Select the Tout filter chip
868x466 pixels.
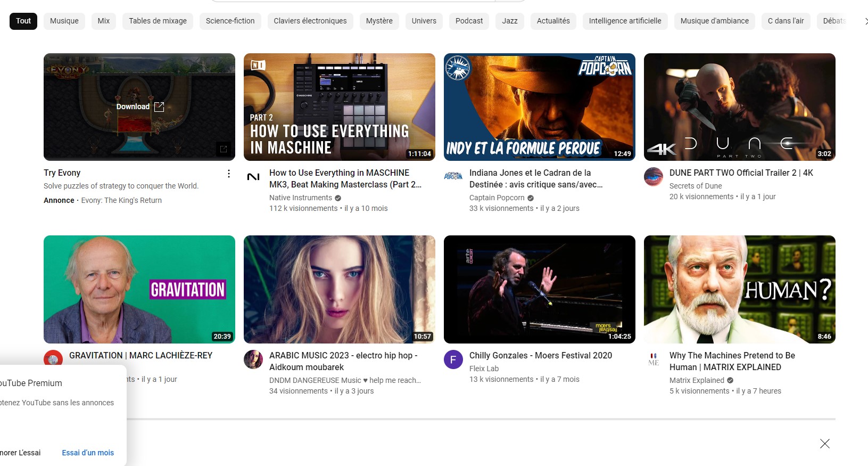click(23, 21)
